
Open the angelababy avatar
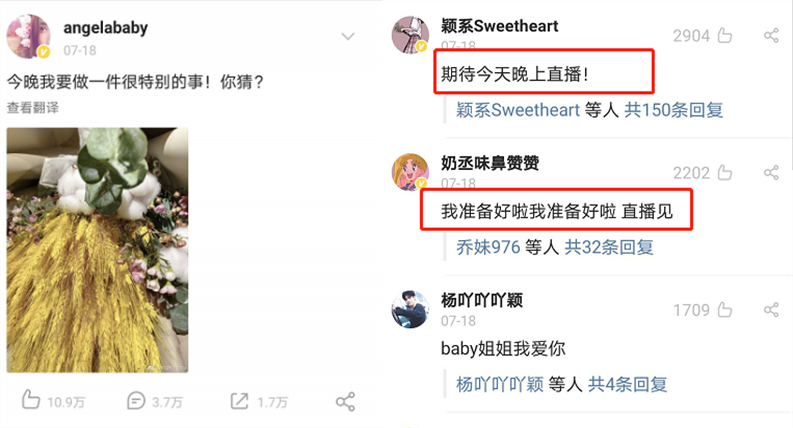tap(29, 36)
